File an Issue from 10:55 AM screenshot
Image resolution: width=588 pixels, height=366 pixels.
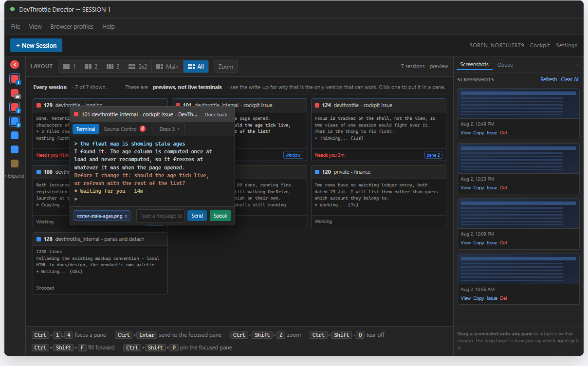[x=492, y=298]
